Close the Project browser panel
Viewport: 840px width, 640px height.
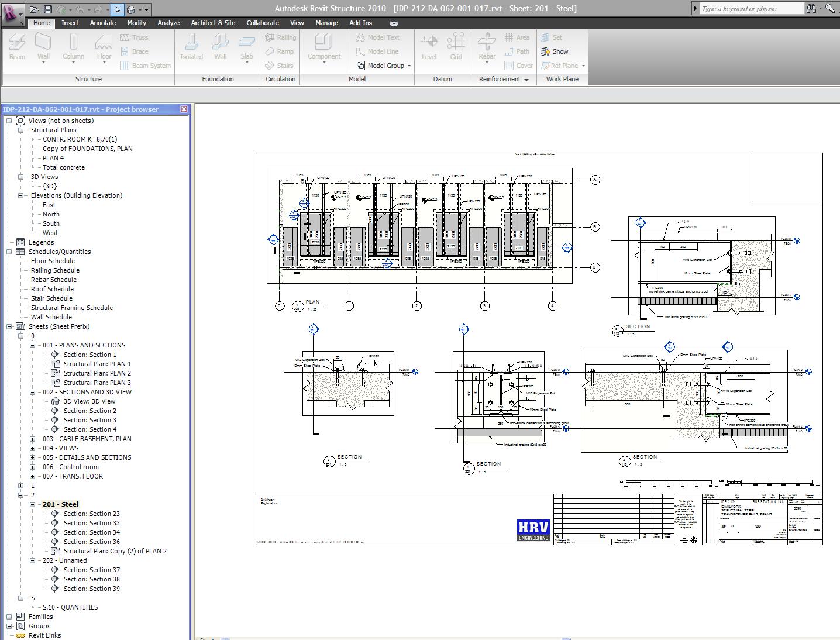point(184,109)
